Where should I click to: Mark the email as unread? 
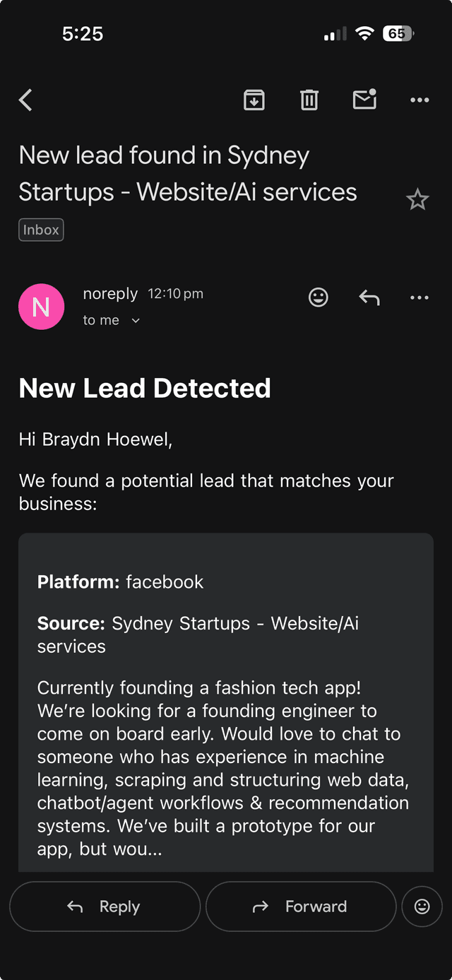364,100
